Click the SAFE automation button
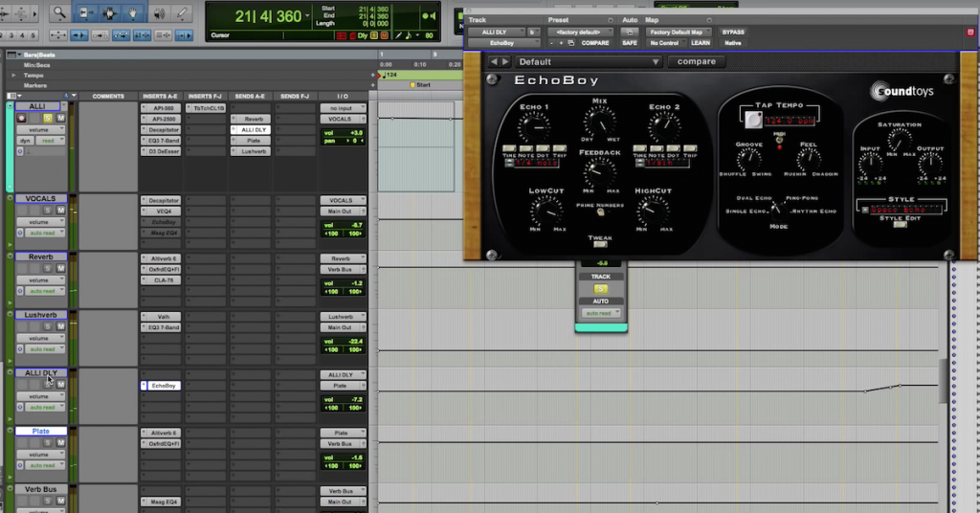Image resolution: width=980 pixels, height=513 pixels. pyautogui.click(x=630, y=43)
